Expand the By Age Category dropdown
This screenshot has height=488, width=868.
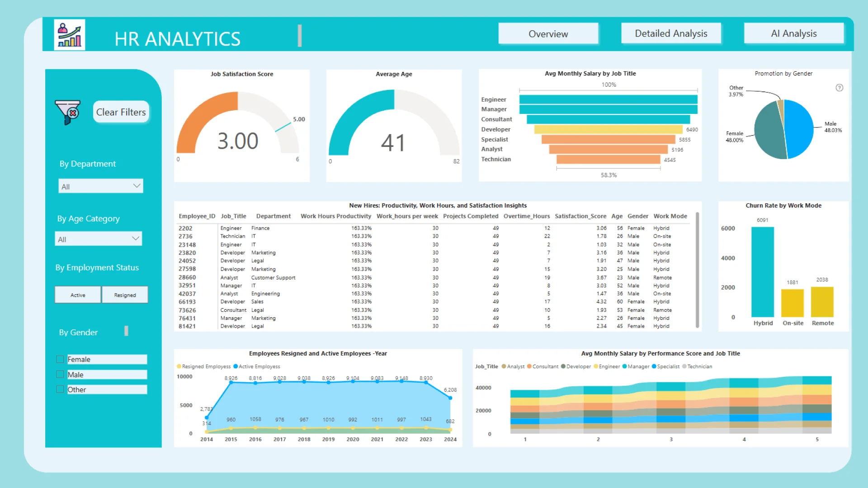click(x=99, y=239)
